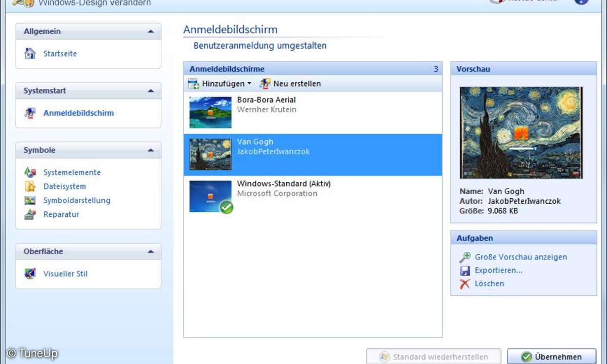Click the Exportieren floppy disk icon

click(465, 270)
